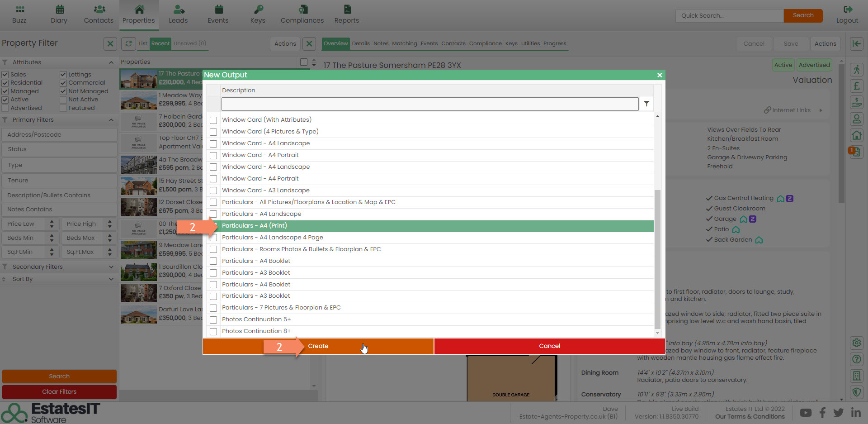This screenshot has width=868, height=424.
Task: Click the red Cancel button
Action: [x=549, y=346]
